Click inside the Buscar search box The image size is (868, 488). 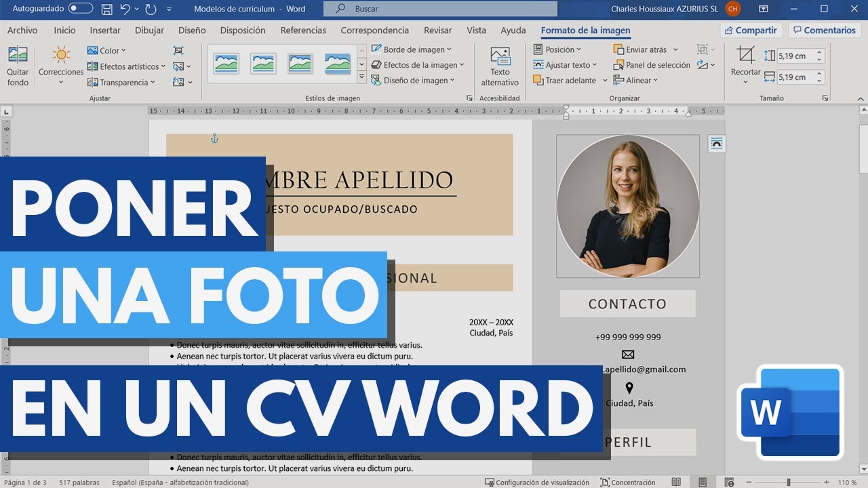coord(440,9)
